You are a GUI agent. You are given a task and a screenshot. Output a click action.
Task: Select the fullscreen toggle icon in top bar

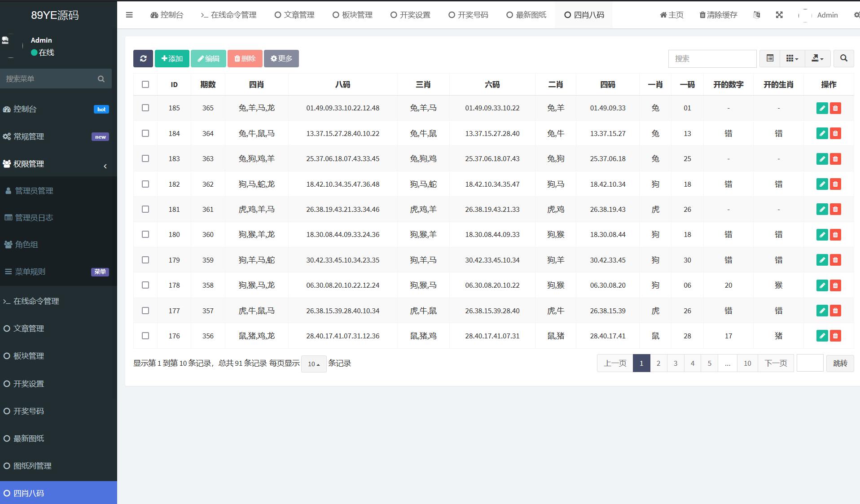(779, 15)
